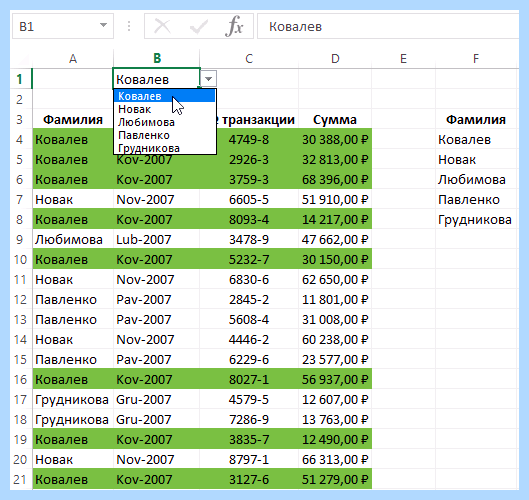Click the formula bar drag handle dots
The width and height of the screenshot is (529, 500).
click(129, 26)
